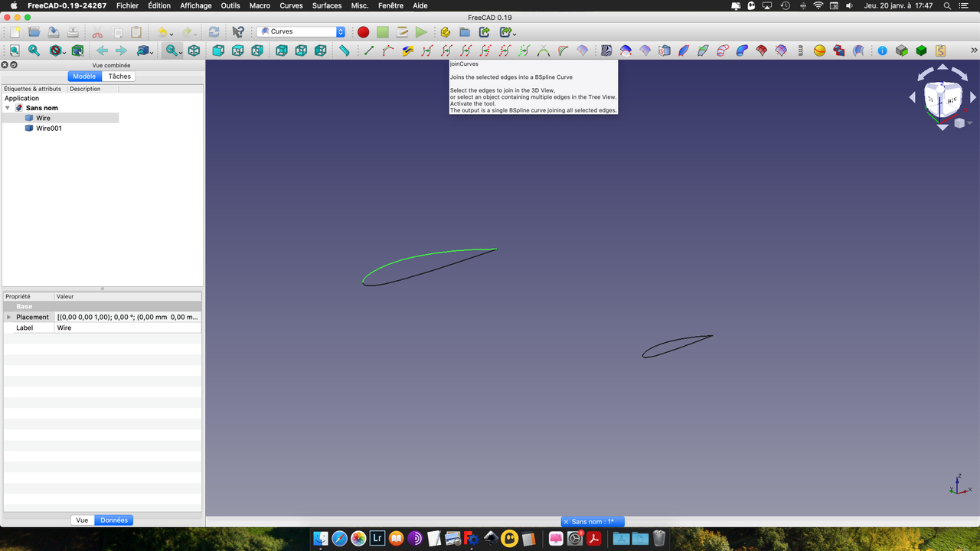Image resolution: width=980 pixels, height=551 pixels.
Task: Show hidden toolbar items double chevron
Action: [973, 51]
